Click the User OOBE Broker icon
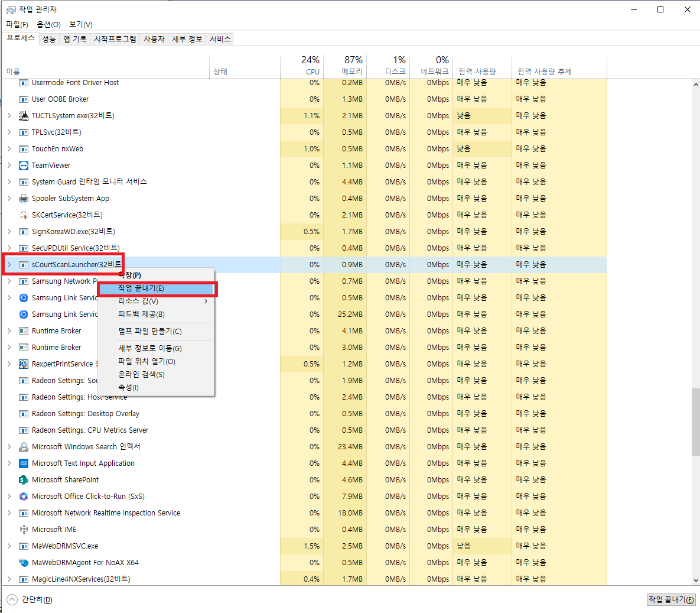Image resolution: width=700 pixels, height=613 pixels. click(24, 99)
